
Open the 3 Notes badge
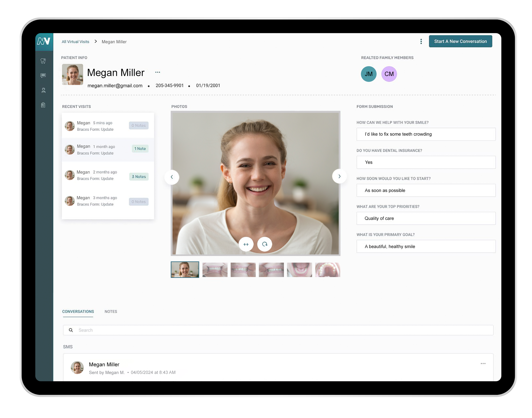[139, 176]
